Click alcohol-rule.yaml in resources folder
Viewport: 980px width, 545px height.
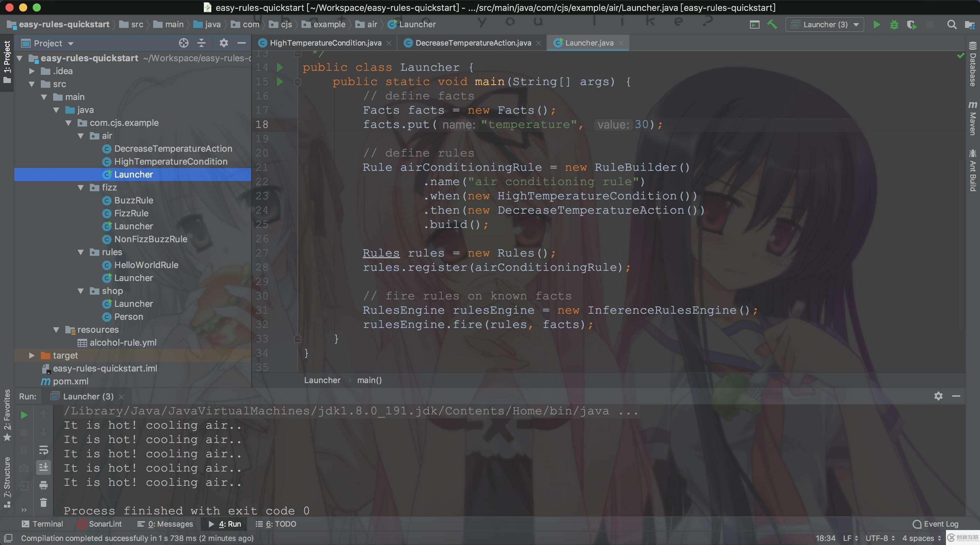click(123, 343)
